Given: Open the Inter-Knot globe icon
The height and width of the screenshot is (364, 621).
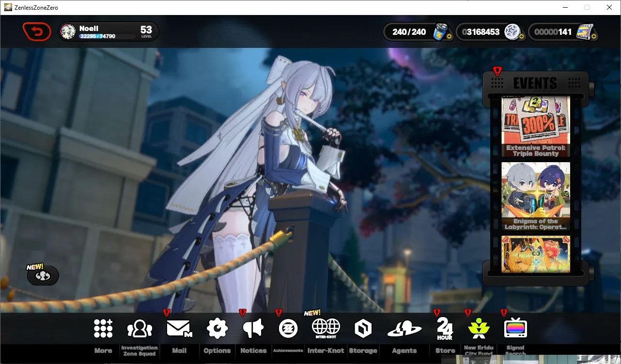Looking at the screenshot, I should [x=326, y=329].
